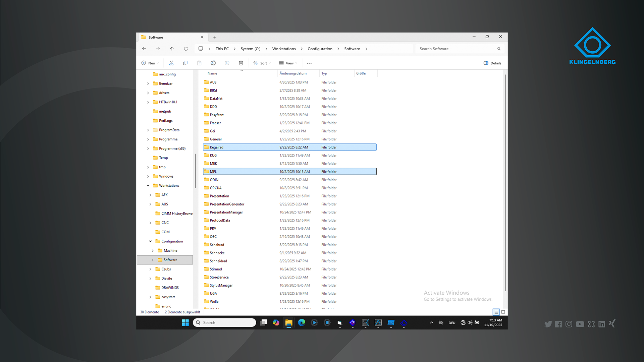Click the Configuration breadcrumb
This screenshot has width=644, height=362.
pos(320,49)
